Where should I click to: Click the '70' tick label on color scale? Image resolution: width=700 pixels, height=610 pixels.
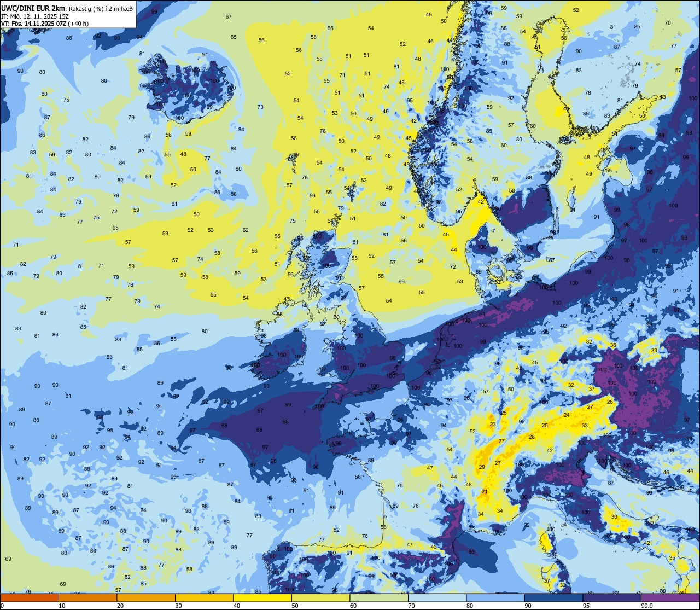click(411, 606)
